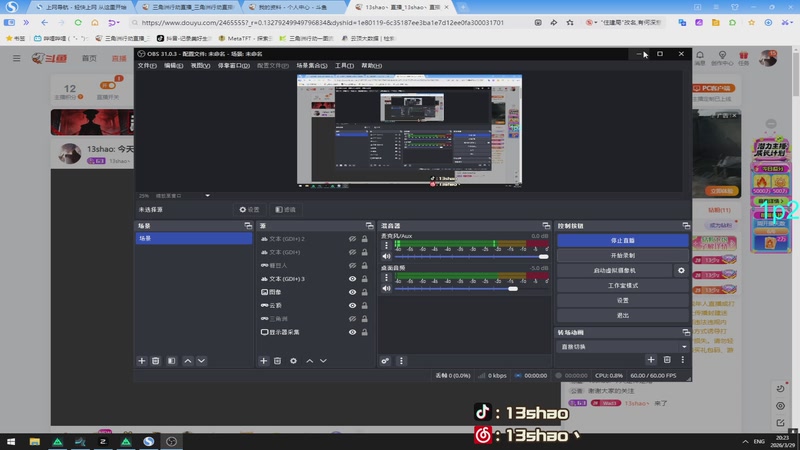Remove the selected source with the trash icon
The image size is (800, 450).
(x=278, y=361)
